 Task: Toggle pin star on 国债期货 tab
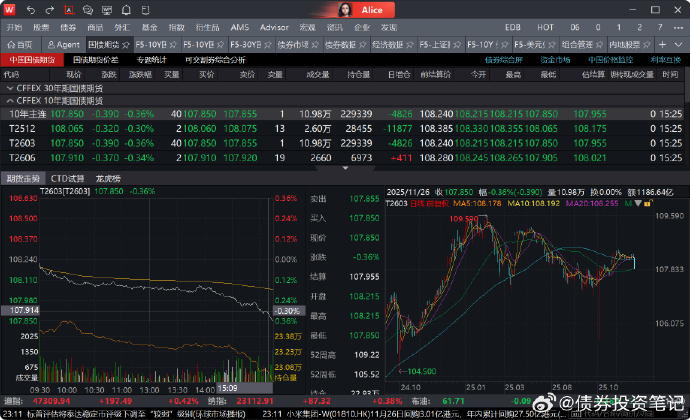tap(126, 45)
